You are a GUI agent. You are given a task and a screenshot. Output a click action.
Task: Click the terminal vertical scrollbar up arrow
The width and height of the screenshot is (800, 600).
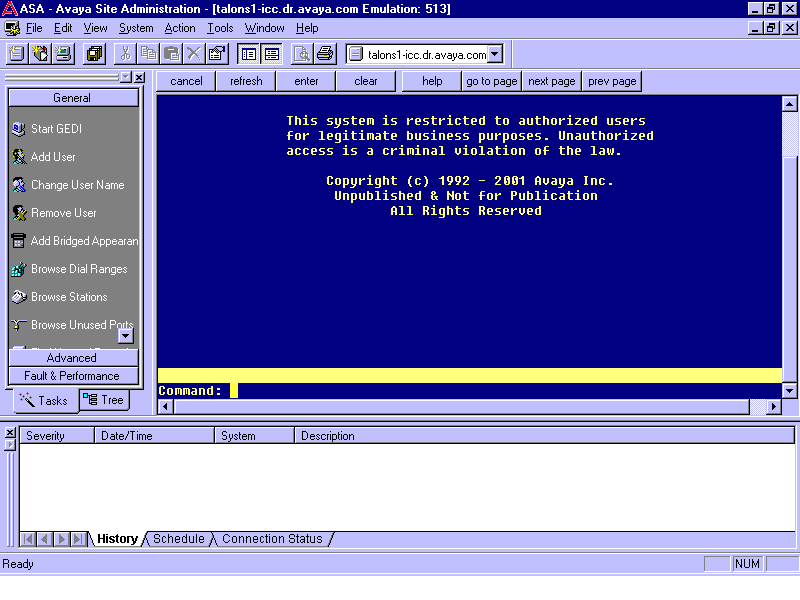[x=789, y=104]
